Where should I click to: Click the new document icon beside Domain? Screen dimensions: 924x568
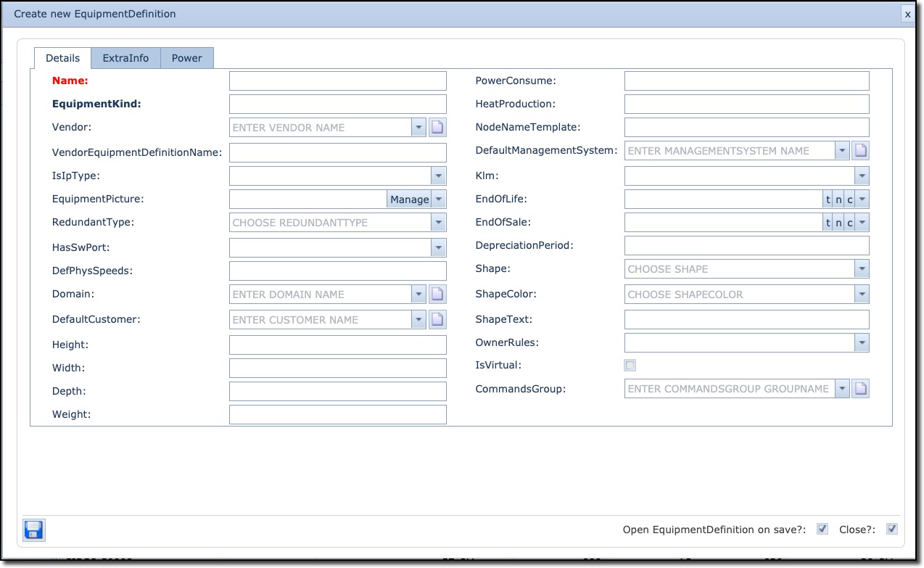437,295
